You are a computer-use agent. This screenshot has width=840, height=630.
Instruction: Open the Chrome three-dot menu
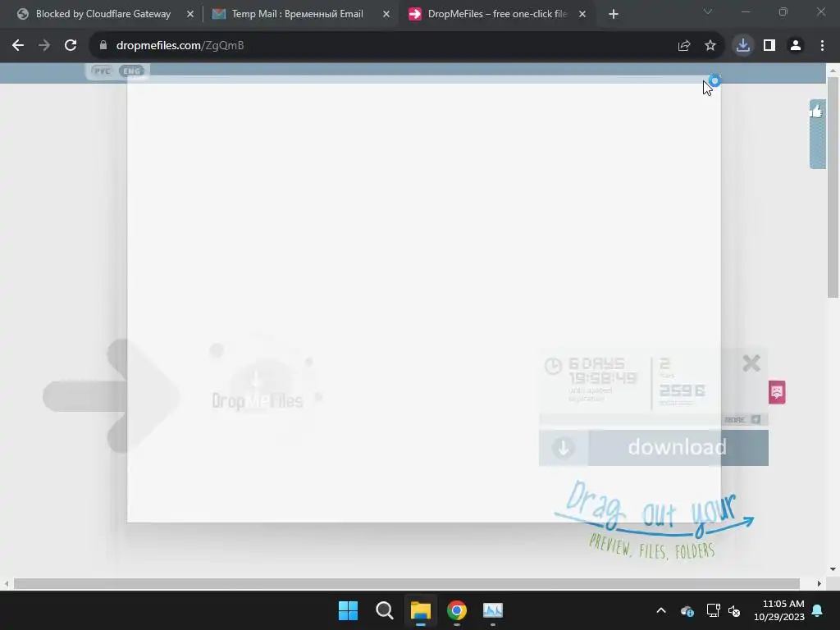[822, 46]
